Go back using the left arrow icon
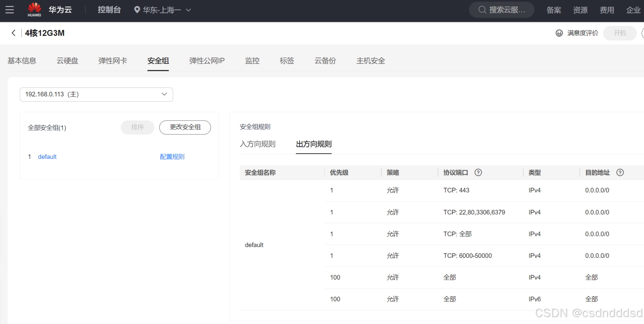The width and height of the screenshot is (644, 324). (14, 33)
